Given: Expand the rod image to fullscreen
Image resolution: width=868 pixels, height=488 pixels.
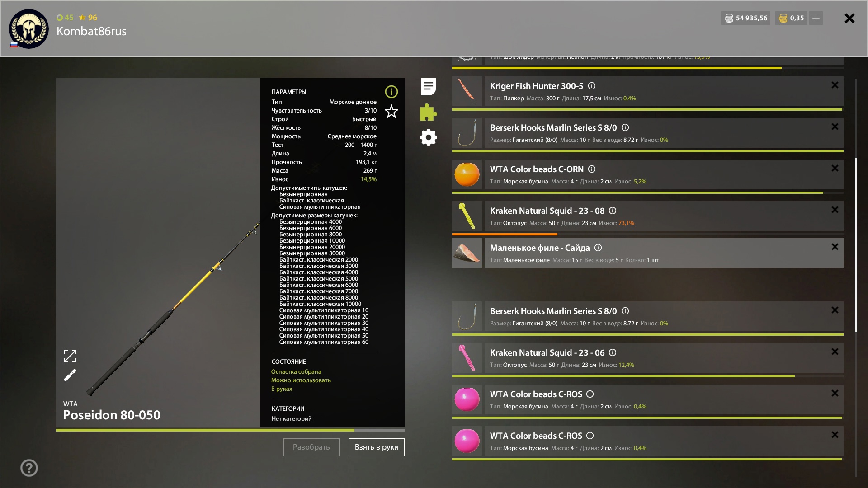Looking at the screenshot, I should click(x=70, y=356).
